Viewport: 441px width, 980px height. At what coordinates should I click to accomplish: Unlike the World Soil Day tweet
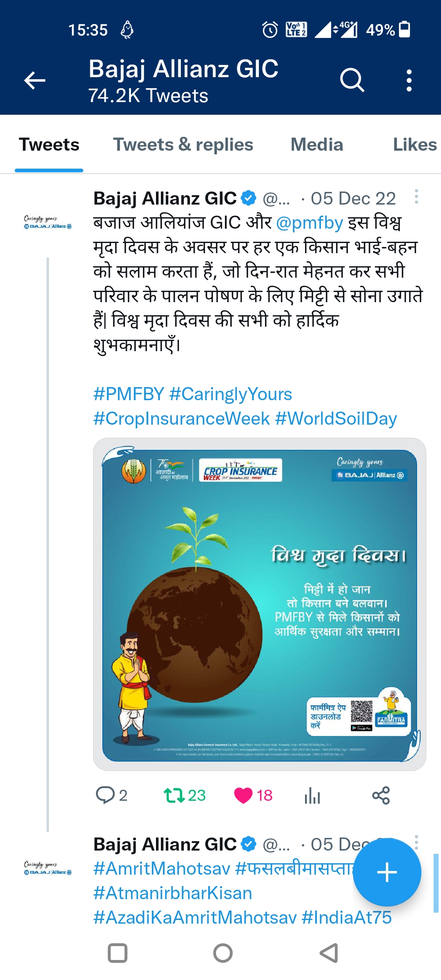tap(243, 795)
